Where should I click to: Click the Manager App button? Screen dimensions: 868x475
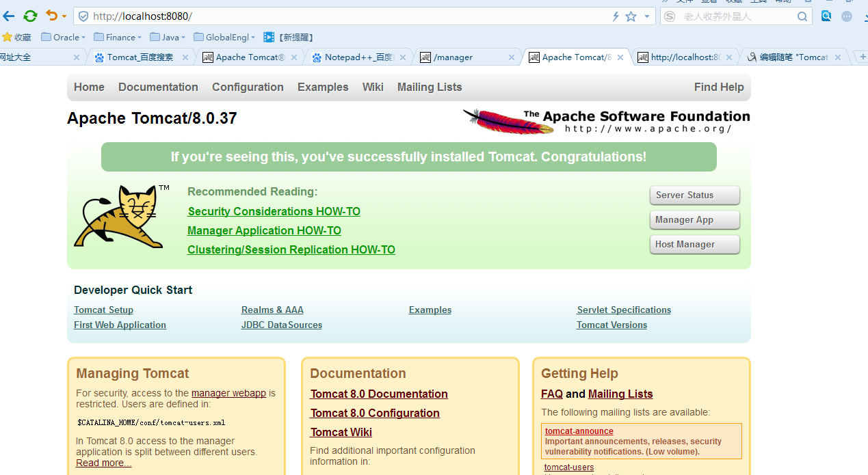tap(694, 219)
